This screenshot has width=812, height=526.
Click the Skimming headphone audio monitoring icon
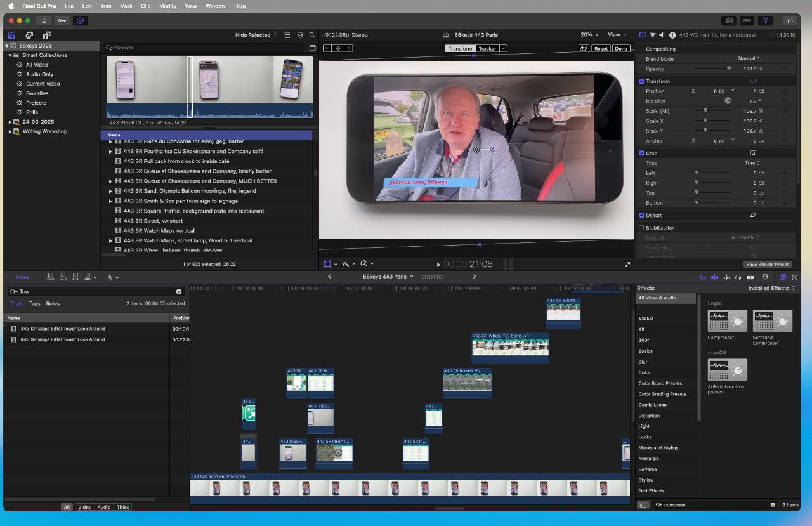click(x=738, y=277)
